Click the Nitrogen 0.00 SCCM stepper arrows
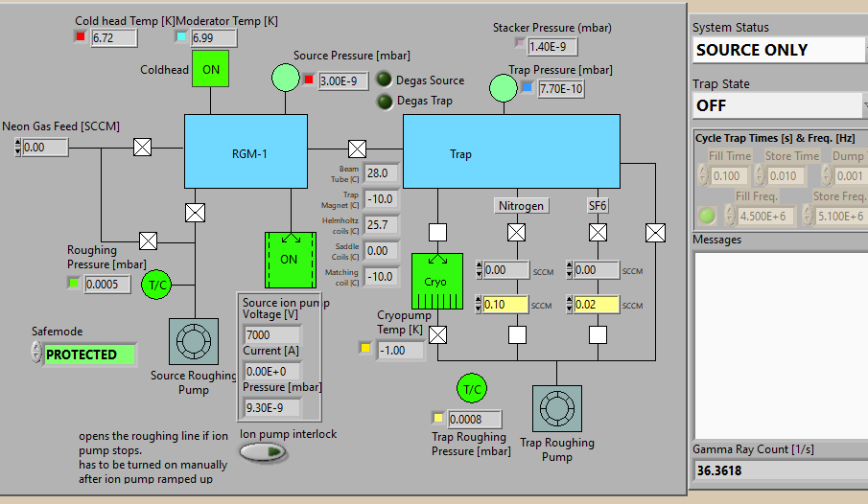 (x=479, y=270)
